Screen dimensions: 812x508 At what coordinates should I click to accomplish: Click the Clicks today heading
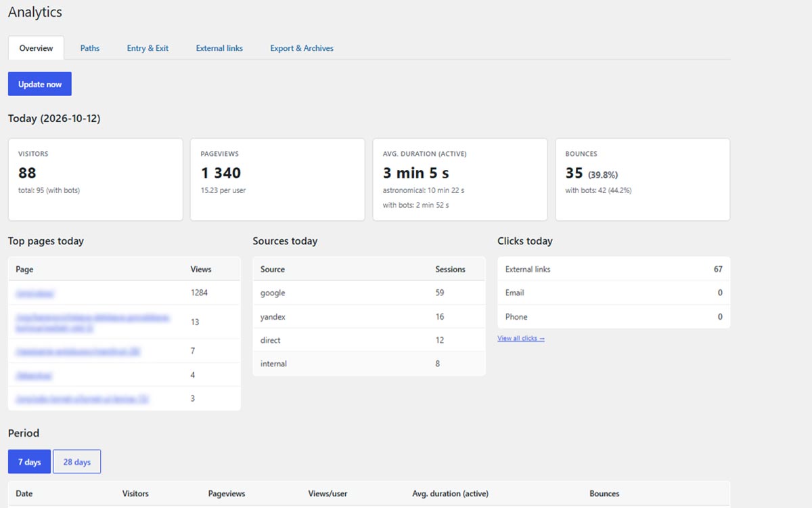(x=525, y=240)
